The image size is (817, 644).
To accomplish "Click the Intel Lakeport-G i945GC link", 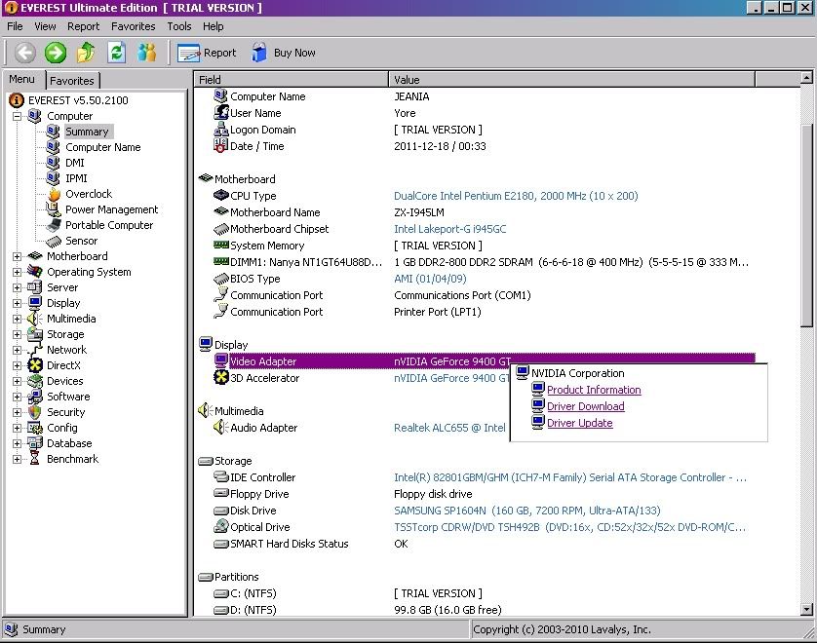I will [450, 229].
